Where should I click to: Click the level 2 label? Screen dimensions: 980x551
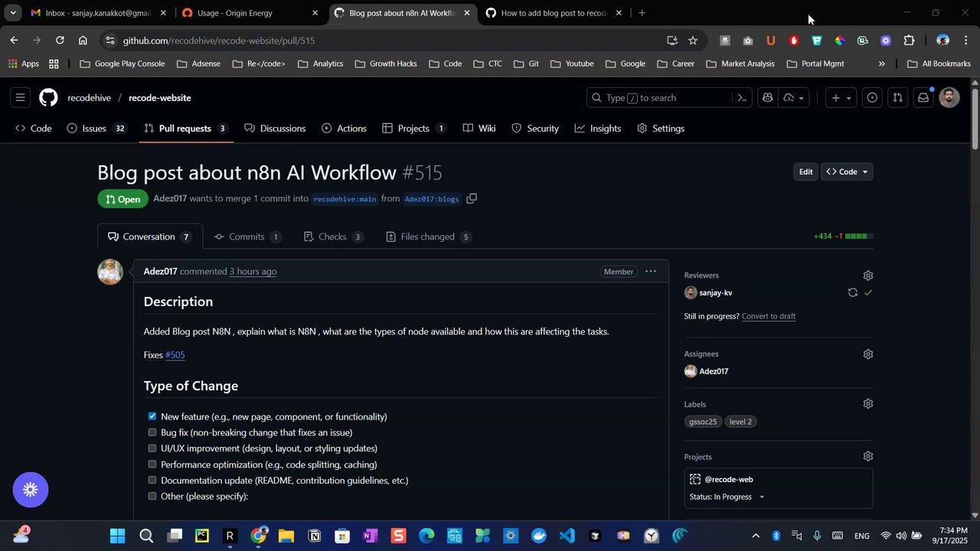tap(740, 422)
